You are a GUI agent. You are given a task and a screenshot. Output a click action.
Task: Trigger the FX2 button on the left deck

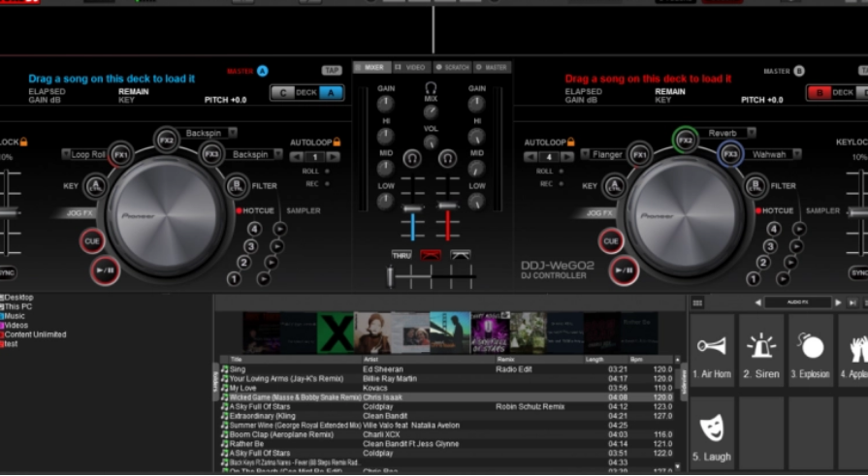pyautogui.click(x=166, y=140)
